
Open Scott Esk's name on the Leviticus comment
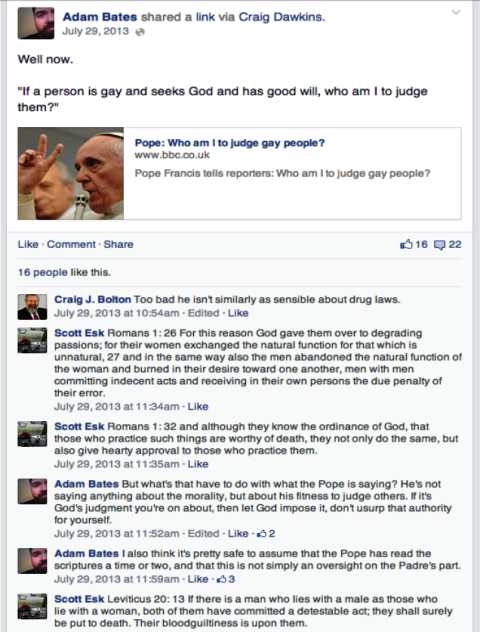(x=79, y=599)
